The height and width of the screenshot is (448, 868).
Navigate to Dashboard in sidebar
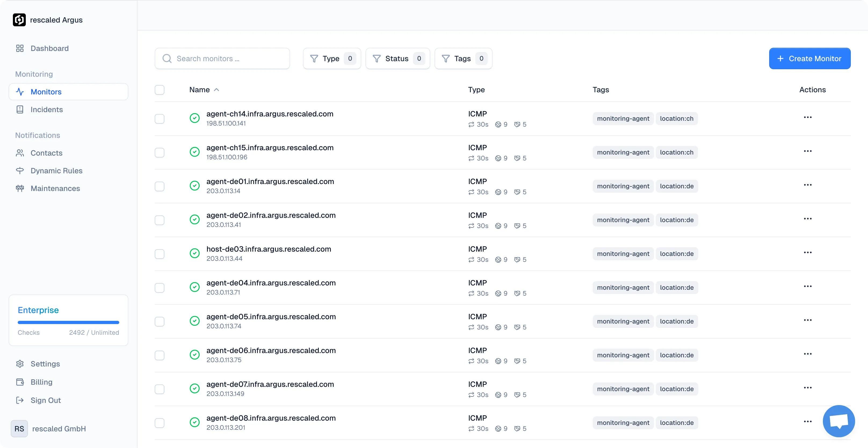click(x=49, y=48)
